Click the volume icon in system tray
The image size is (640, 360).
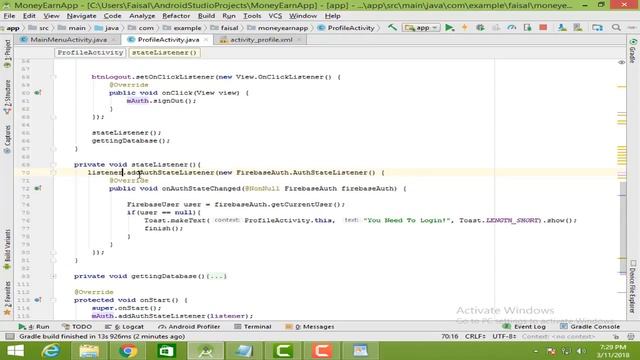[581, 351]
